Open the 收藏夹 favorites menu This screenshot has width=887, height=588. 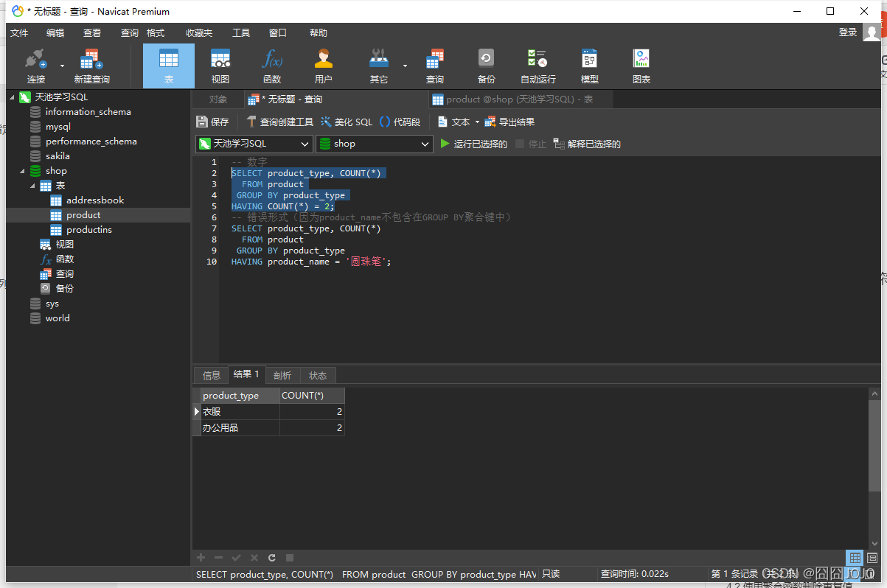(x=199, y=33)
